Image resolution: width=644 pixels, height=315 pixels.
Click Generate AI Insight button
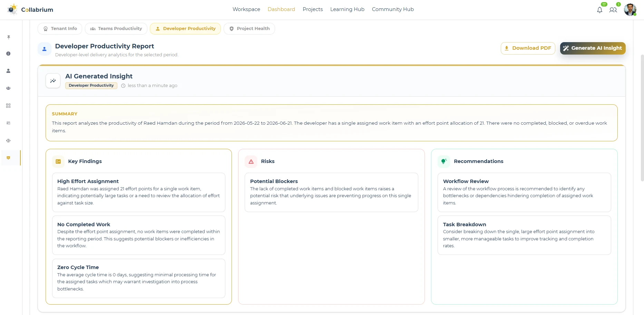click(593, 48)
